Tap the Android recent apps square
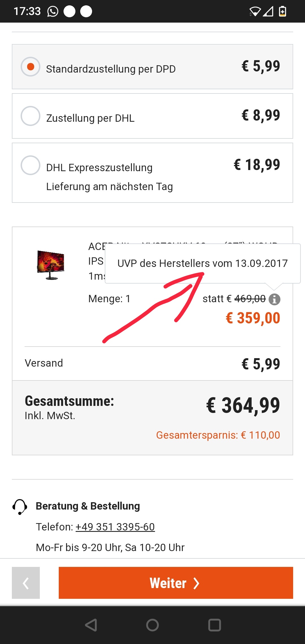This screenshot has width=305, height=644. (214, 625)
